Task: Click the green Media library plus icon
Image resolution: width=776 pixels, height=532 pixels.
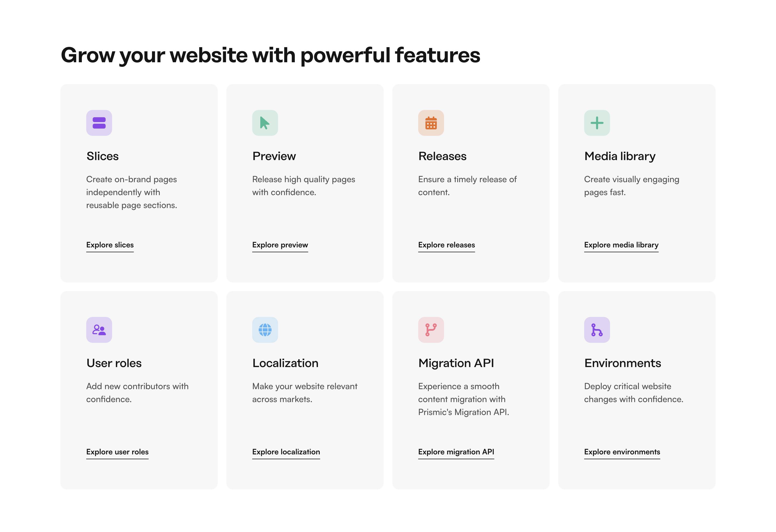Action: coord(597,123)
